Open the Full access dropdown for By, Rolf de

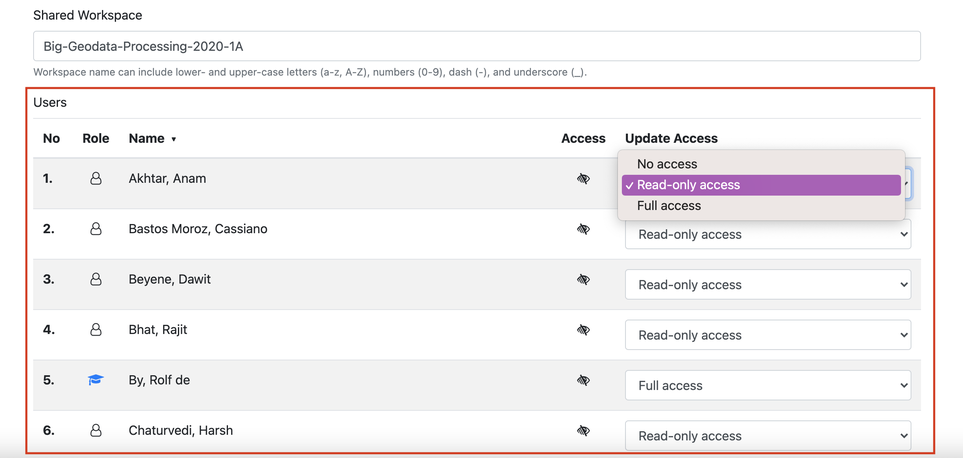pyautogui.click(x=767, y=385)
